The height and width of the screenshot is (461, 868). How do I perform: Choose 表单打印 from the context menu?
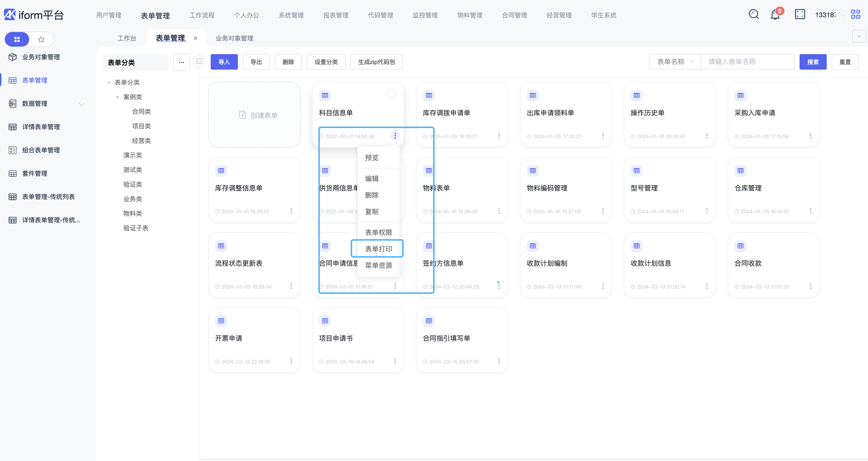pos(378,249)
